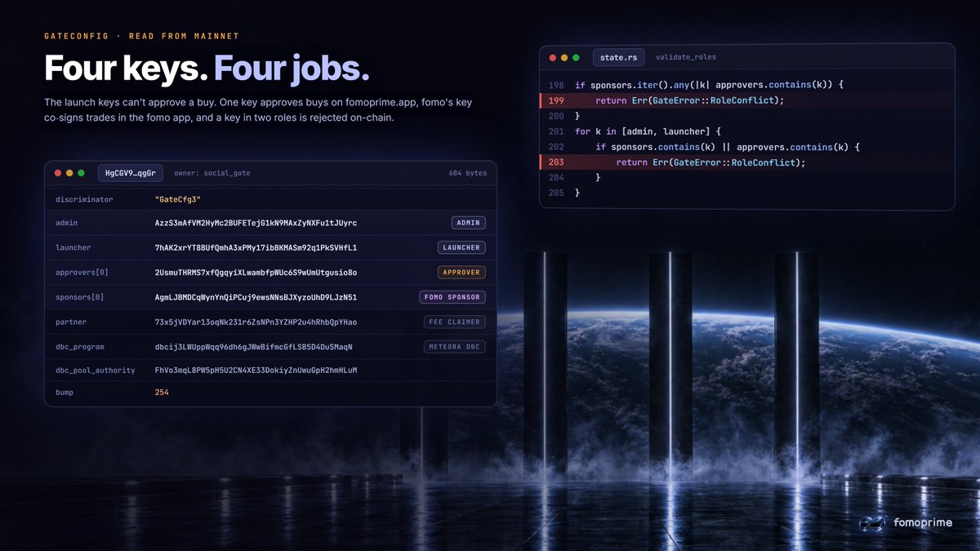Click the yellow dot in the HgCGV9…qgGr window

69,173
